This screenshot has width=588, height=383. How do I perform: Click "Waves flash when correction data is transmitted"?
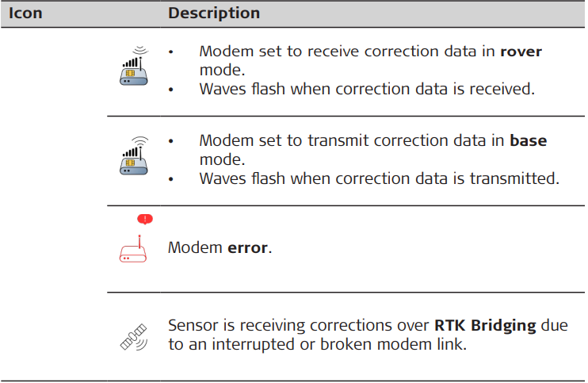[379, 178]
